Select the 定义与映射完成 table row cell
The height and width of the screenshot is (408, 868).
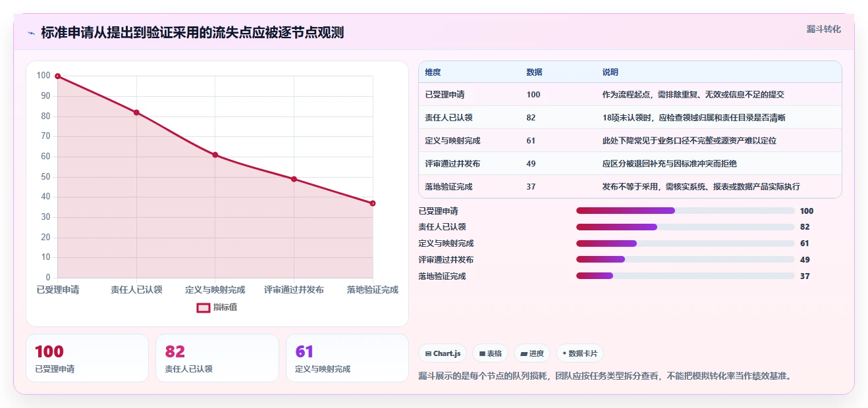453,141
